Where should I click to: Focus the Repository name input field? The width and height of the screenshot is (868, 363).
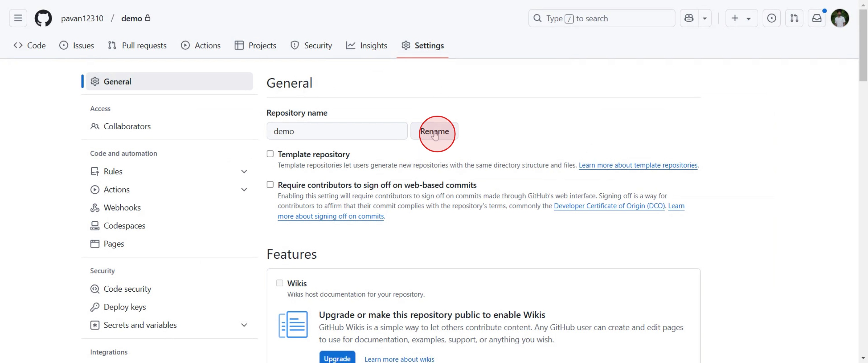pos(337,131)
